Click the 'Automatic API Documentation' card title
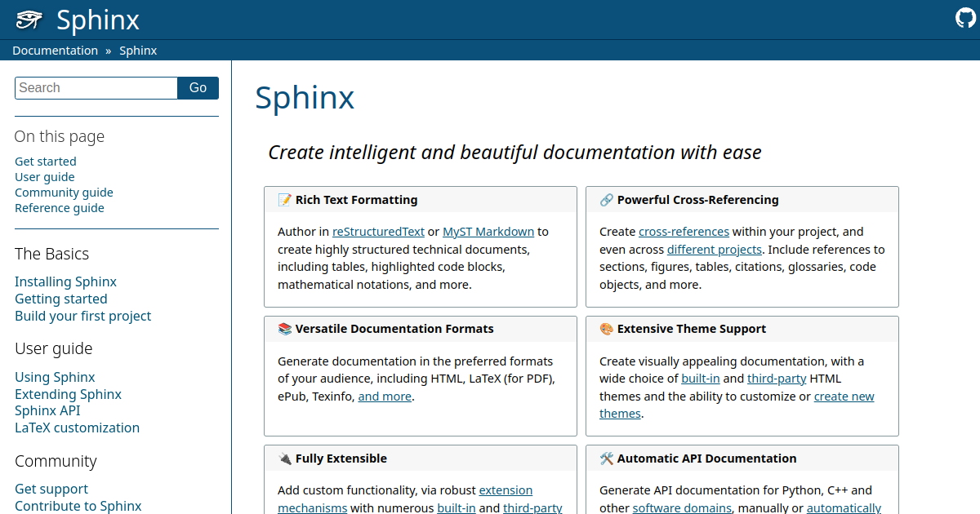This screenshot has height=514, width=980. click(x=707, y=459)
